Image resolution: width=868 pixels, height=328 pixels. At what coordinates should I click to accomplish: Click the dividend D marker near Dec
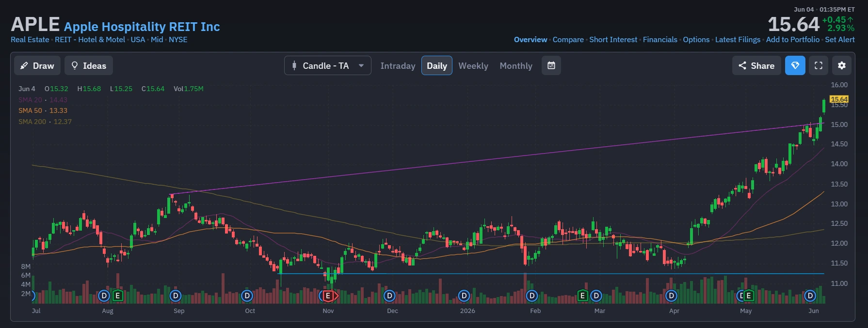pyautogui.click(x=389, y=296)
